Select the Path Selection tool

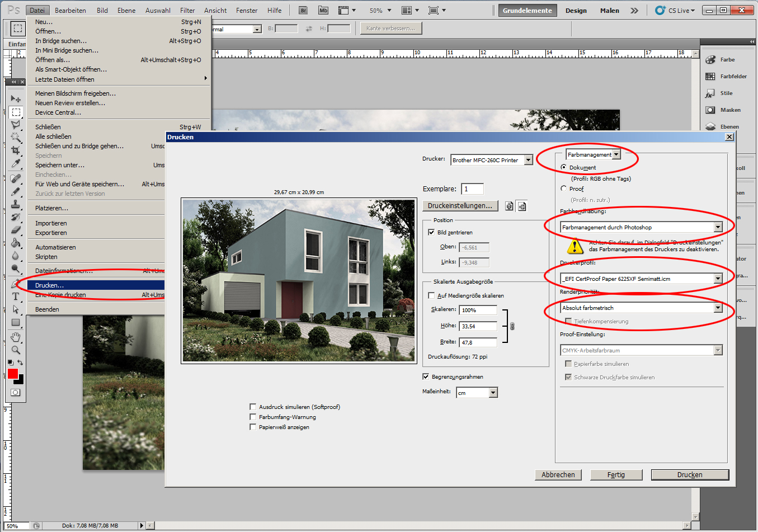[16, 309]
